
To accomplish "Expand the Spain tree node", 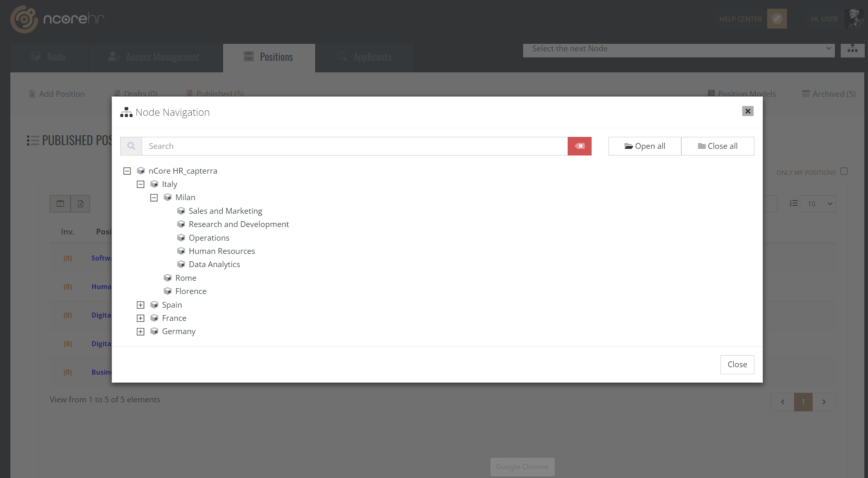I will tap(140, 305).
